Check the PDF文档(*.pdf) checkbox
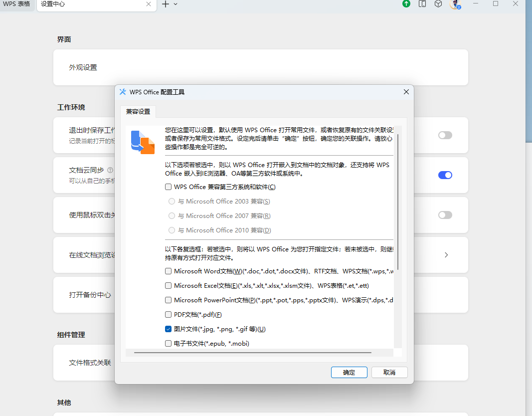 pyautogui.click(x=169, y=315)
